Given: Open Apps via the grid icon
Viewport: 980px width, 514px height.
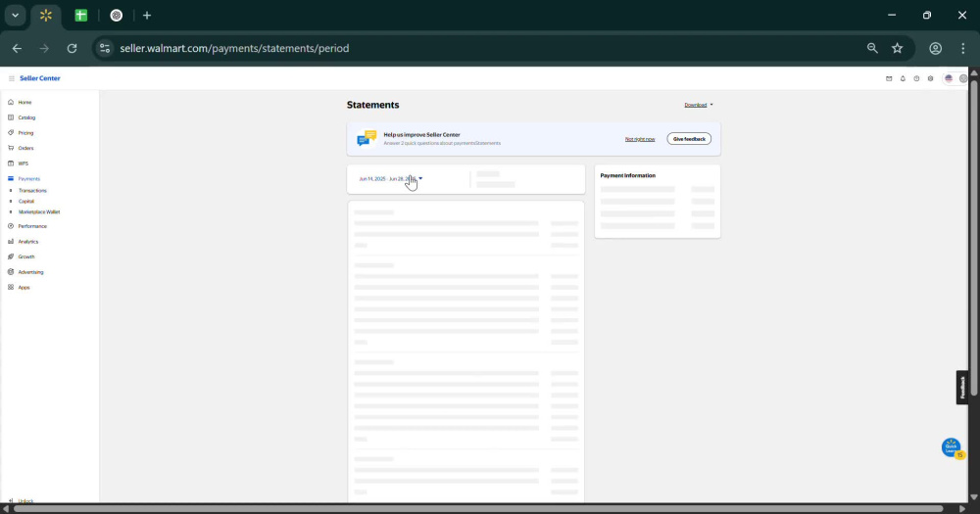Looking at the screenshot, I should click(x=11, y=287).
